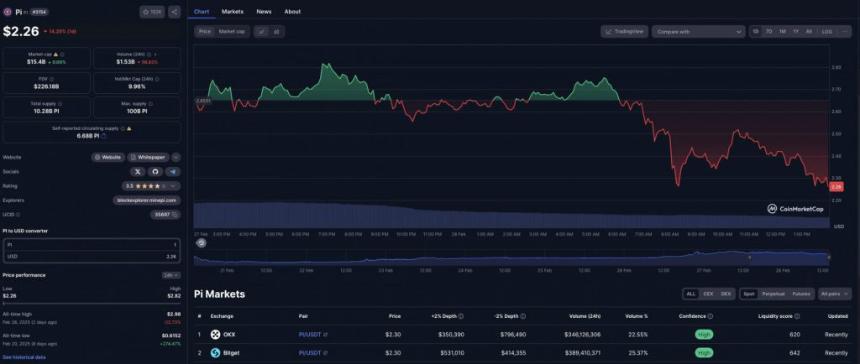This screenshot has height=364, width=860.
Task: Click the info icon next to Total supply
Action: pos(60,103)
